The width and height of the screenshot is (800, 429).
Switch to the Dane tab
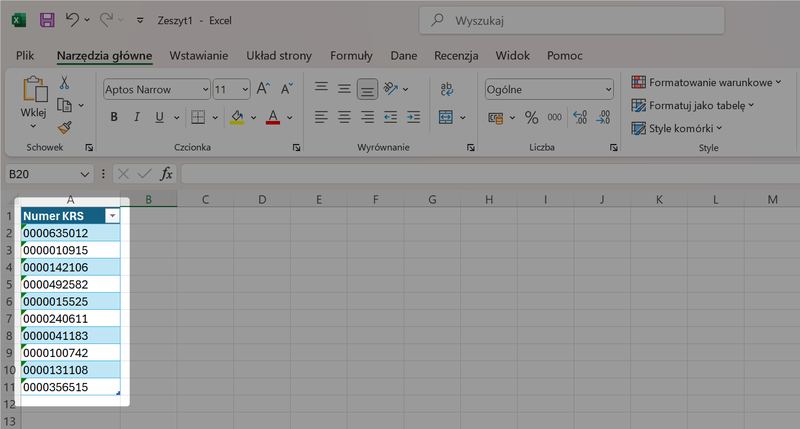pos(404,56)
